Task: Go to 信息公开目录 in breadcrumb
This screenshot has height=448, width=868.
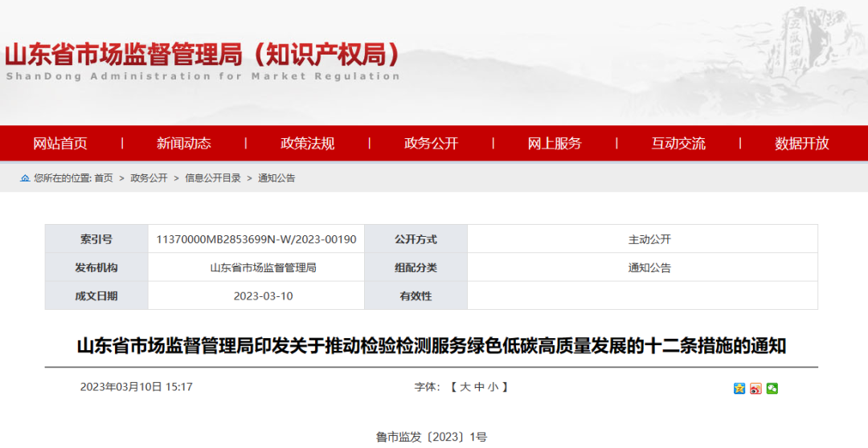Action: (212, 178)
